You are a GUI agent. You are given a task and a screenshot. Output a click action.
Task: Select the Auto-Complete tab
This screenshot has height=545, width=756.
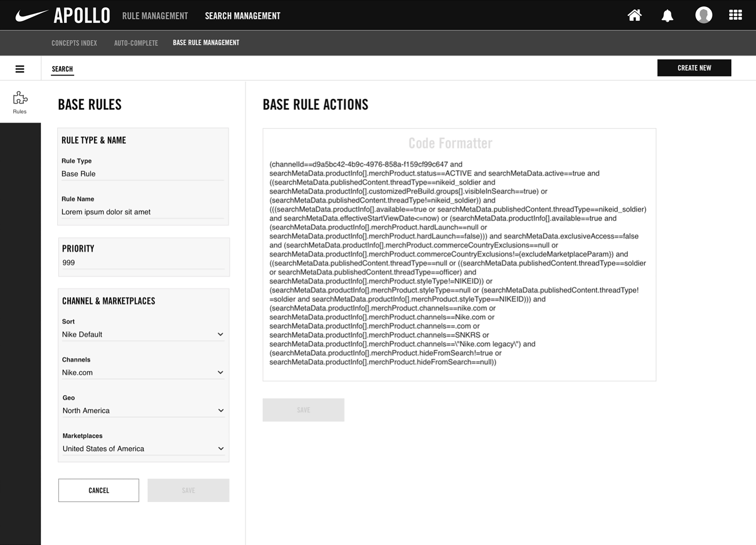coord(136,43)
